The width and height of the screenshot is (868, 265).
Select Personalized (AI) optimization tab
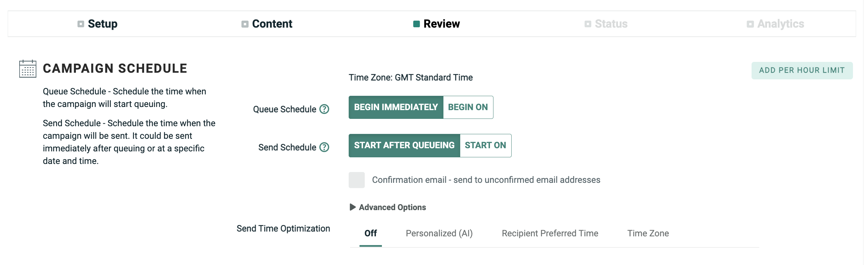coord(439,233)
